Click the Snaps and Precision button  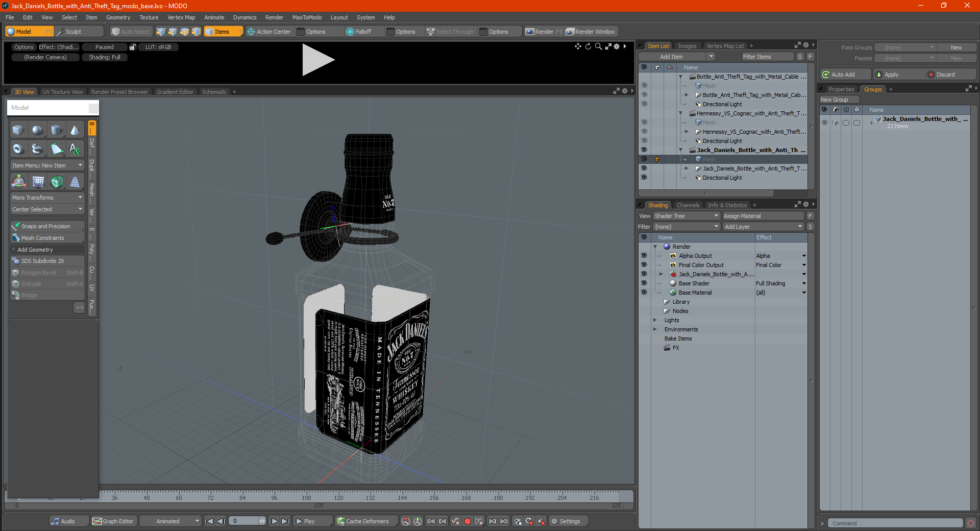[47, 226]
